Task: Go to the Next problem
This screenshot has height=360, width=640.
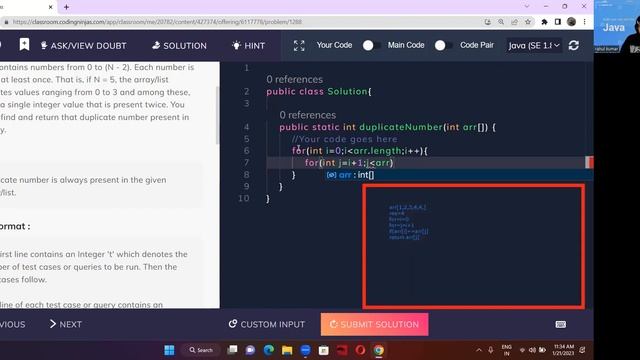Action: pos(66,324)
